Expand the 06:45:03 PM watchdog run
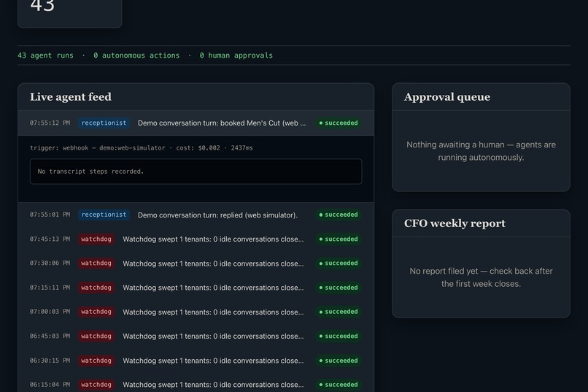588x392 pixels. [x=196, y=336]
